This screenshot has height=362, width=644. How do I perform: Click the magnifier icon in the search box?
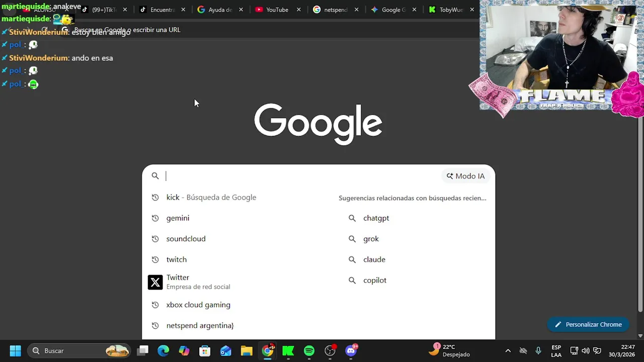coord(155,176)
